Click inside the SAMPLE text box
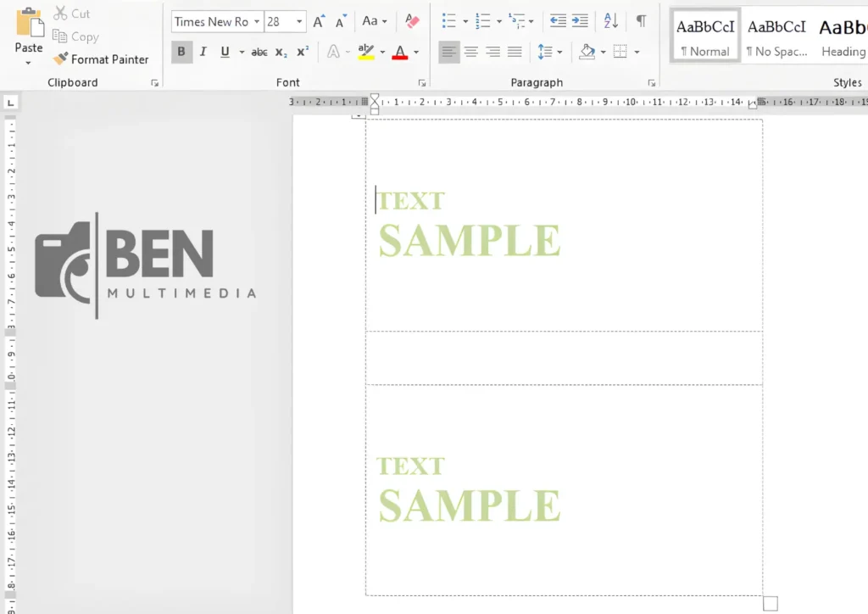 click(x=470, y=239)
